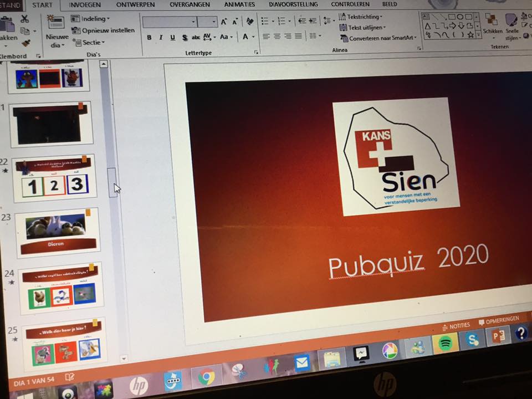Switch to the INVOEGEN tab
The height and width of the screenshot is (399, 532).
(85, 5)
